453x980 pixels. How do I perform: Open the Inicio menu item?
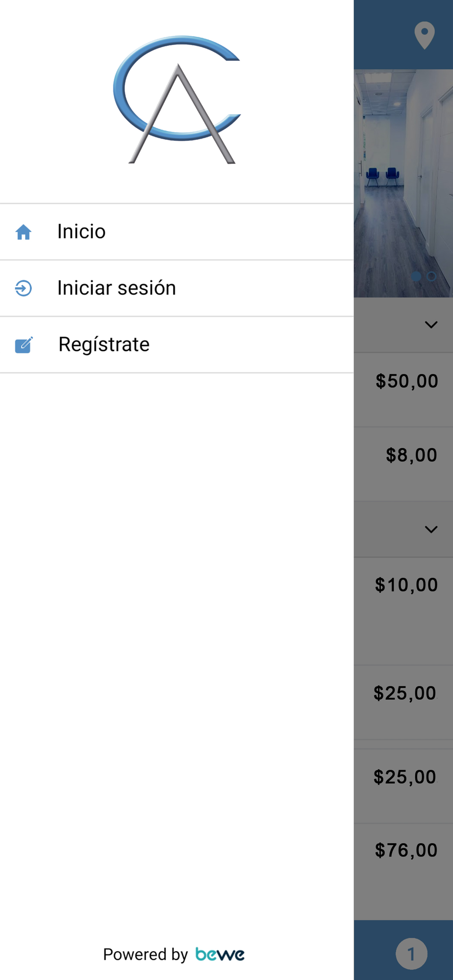(176, 232)
